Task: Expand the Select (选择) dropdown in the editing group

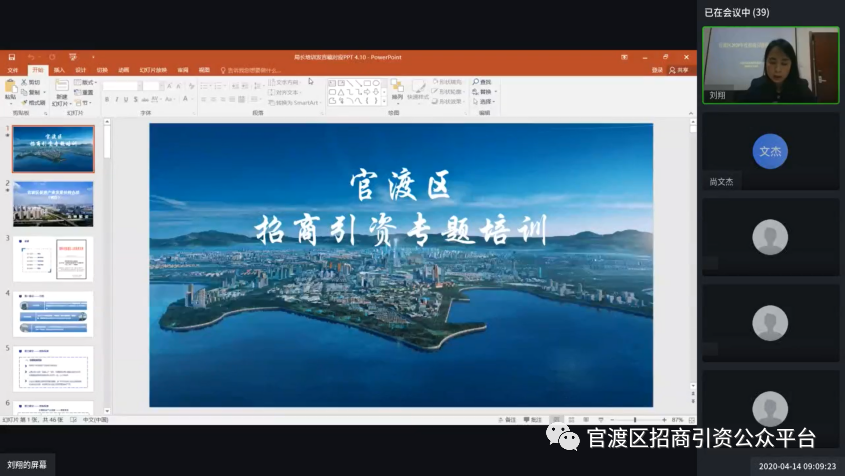Action: click(485, 101)
